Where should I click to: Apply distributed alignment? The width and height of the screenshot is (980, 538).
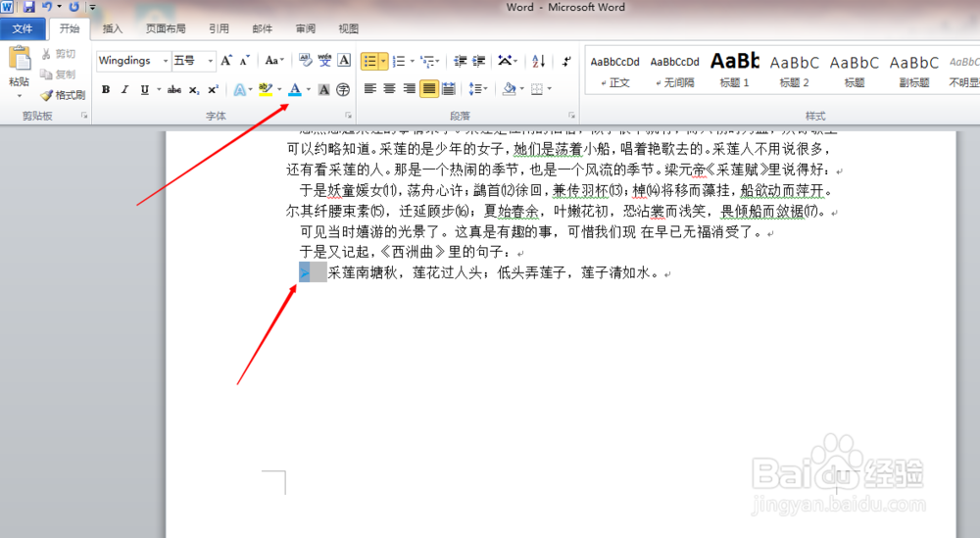pos(449,89)
